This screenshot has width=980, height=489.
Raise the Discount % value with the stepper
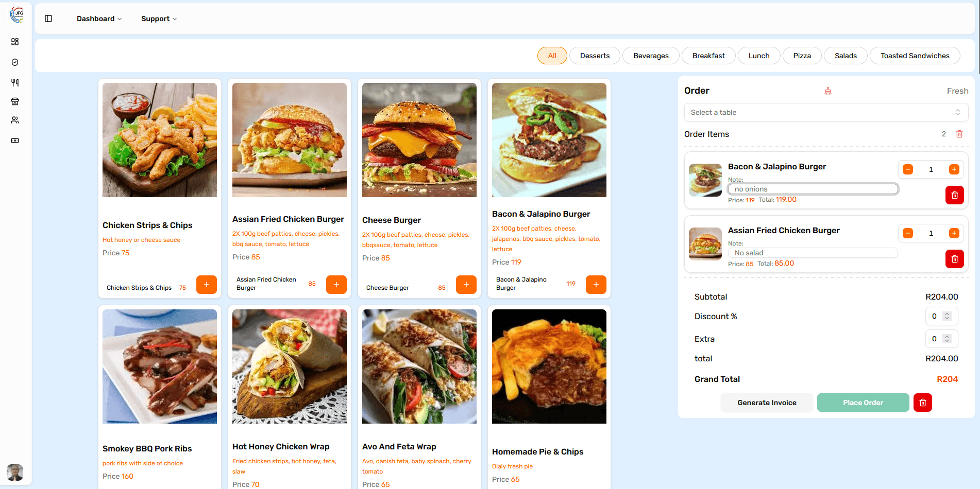click(x=948, y=313)
